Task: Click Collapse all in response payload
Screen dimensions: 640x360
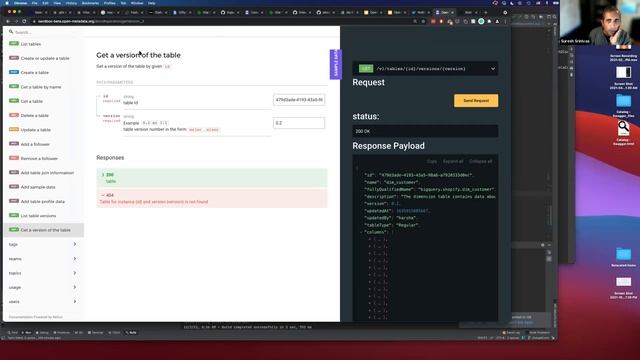Action: click(x=480, y=161)
